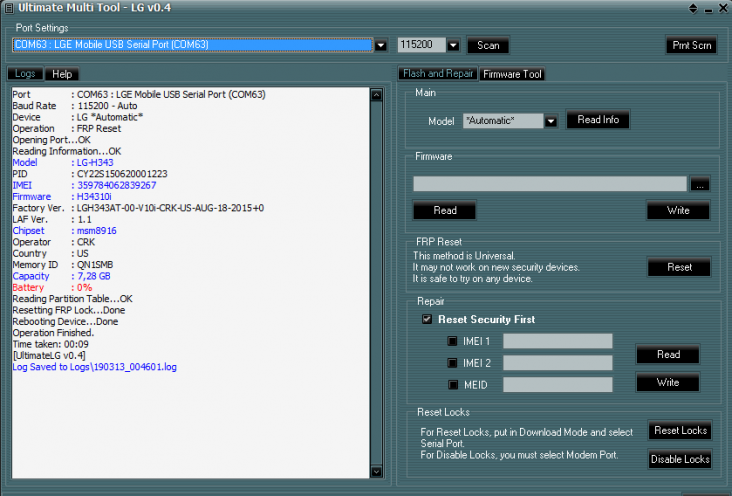This screenshot has width=732, height=496.
Task: Open the baud rate dropdown arrow
Action: pyautogui.click(x=453, y=45)
